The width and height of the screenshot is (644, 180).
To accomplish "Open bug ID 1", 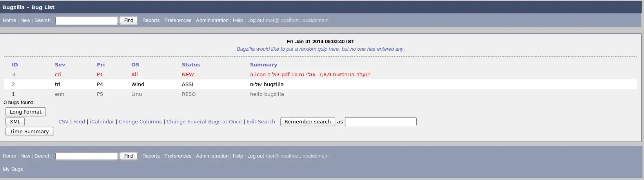I will 13,94.
